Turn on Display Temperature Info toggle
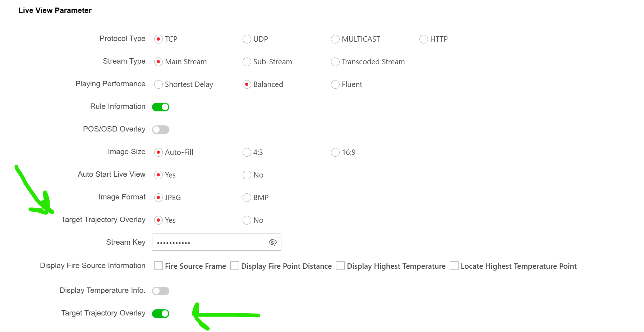The width and height of the screenshot is (644, 332). coord(161,291)
